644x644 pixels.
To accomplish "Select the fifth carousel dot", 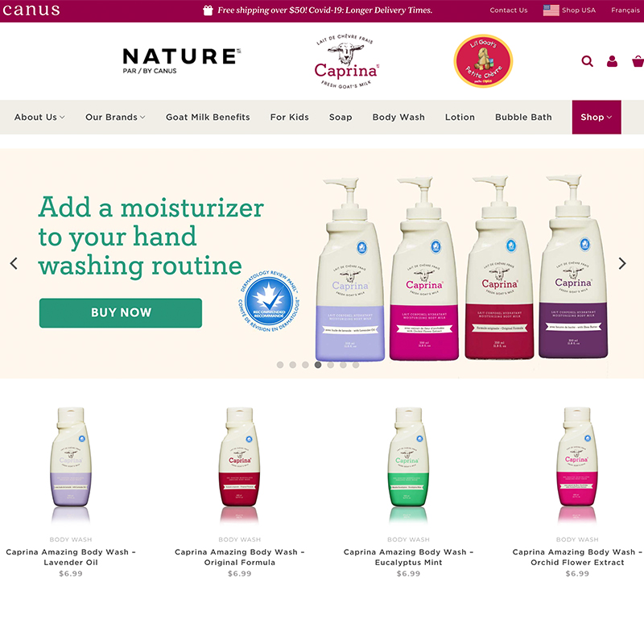I will coord(330,365).
